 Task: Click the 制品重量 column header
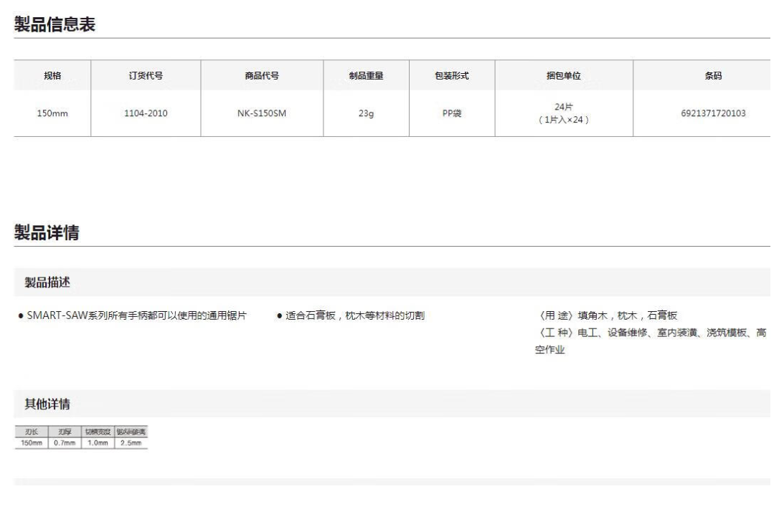(x=366, y=76)
